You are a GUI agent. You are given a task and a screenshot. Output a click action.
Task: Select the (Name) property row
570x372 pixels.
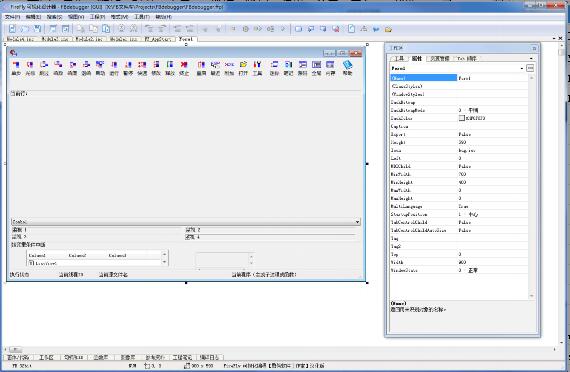pos(459,78)
